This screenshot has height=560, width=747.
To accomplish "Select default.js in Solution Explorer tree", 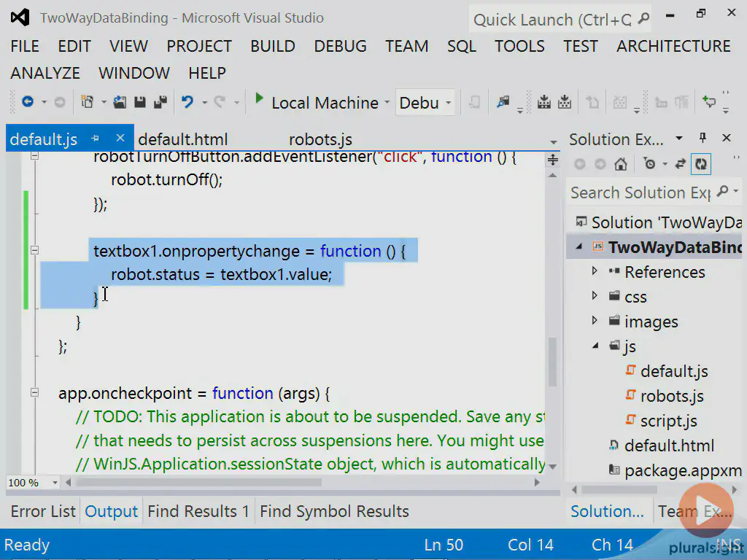I will (674, 371).
